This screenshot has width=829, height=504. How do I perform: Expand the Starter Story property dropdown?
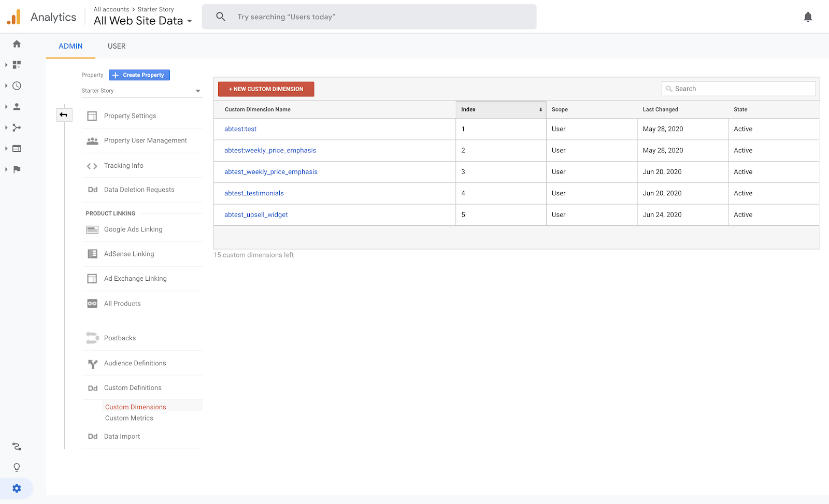(x=141, y=91)
